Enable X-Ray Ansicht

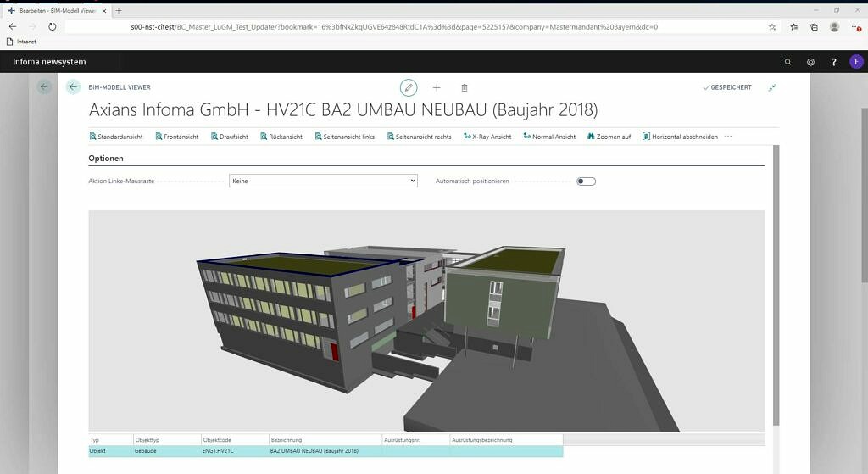click(x=487, y=137)
